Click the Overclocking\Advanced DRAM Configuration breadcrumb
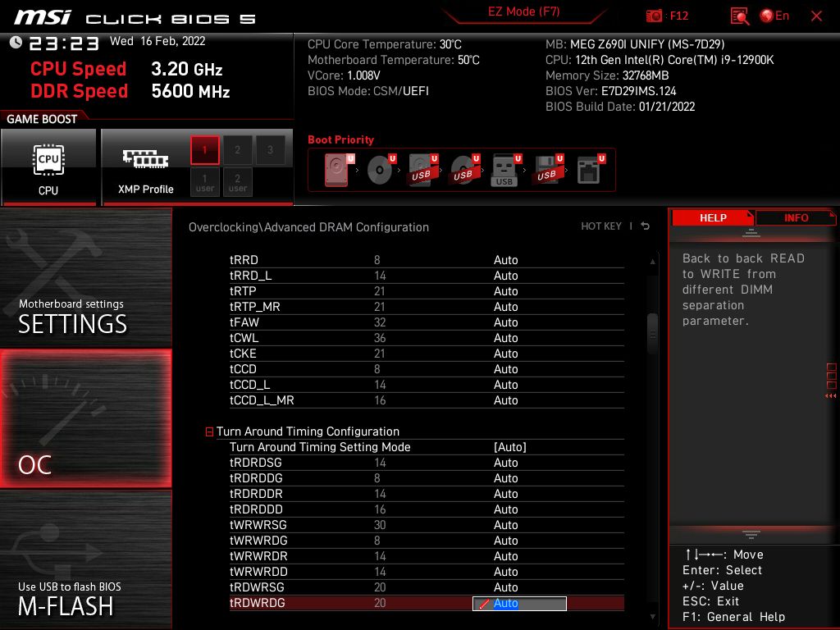 (x=308, y=227)
